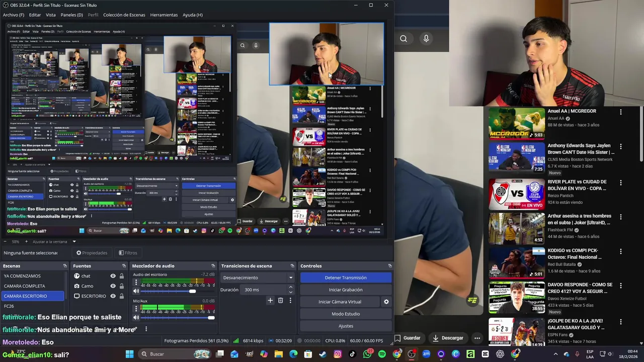This screenshot has height=362, width=644.
Task: Undock the Fuentes panel
Action: tap(124, 266)
